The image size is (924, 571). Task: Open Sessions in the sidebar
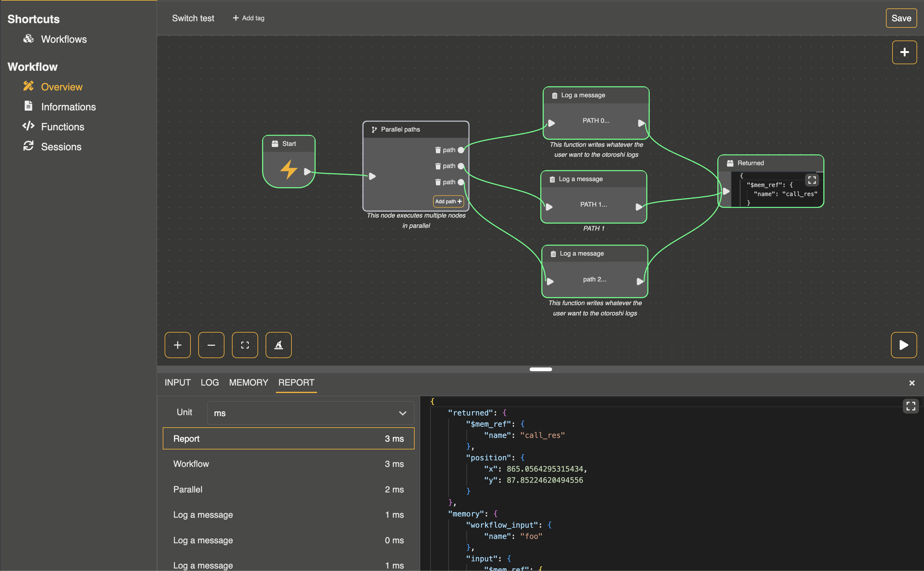point(61,146)
